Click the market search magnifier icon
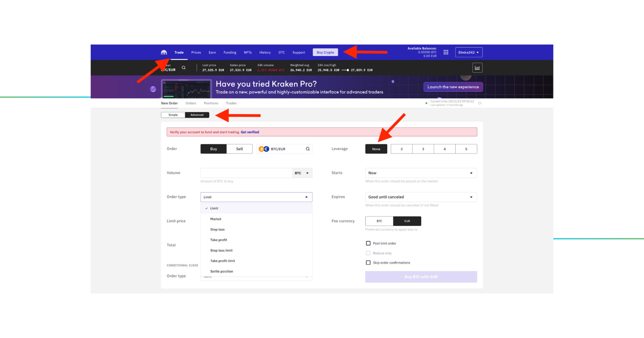The height and width of the screenshot is (338, 644). click(x=183, y=68)
